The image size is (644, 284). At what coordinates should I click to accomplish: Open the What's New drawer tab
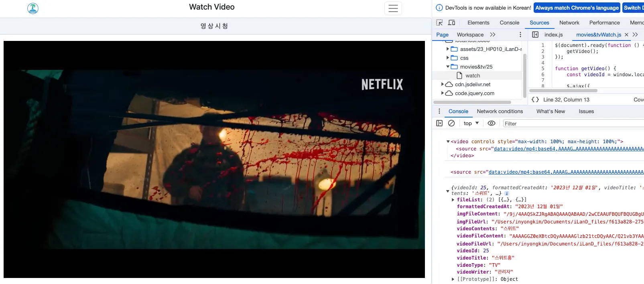551,111
